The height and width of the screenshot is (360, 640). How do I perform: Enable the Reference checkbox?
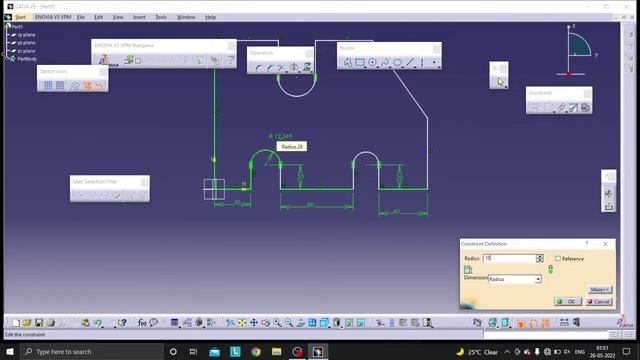pos(558,258)
